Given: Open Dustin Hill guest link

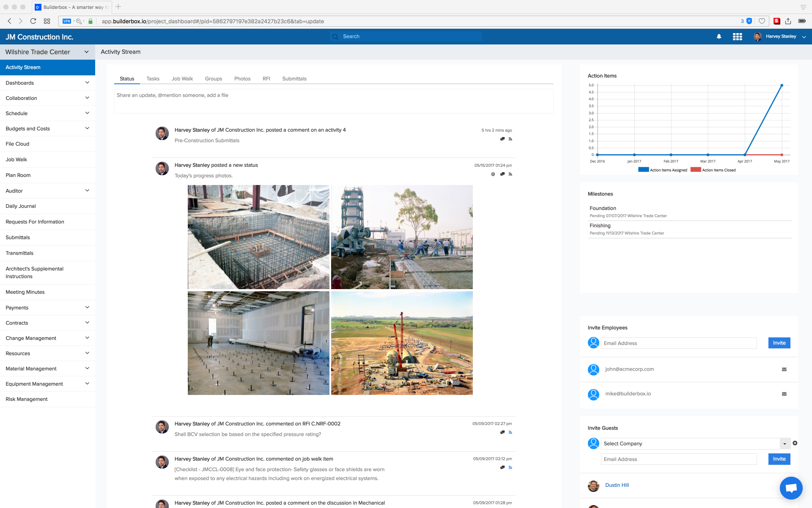Looking at the screenshot, I should pos(617,485).
